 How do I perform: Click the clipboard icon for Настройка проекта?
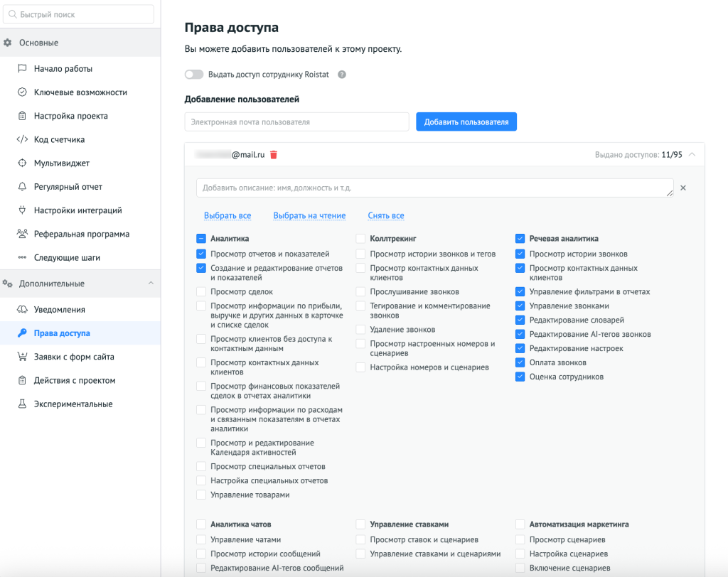click(22, 116)
